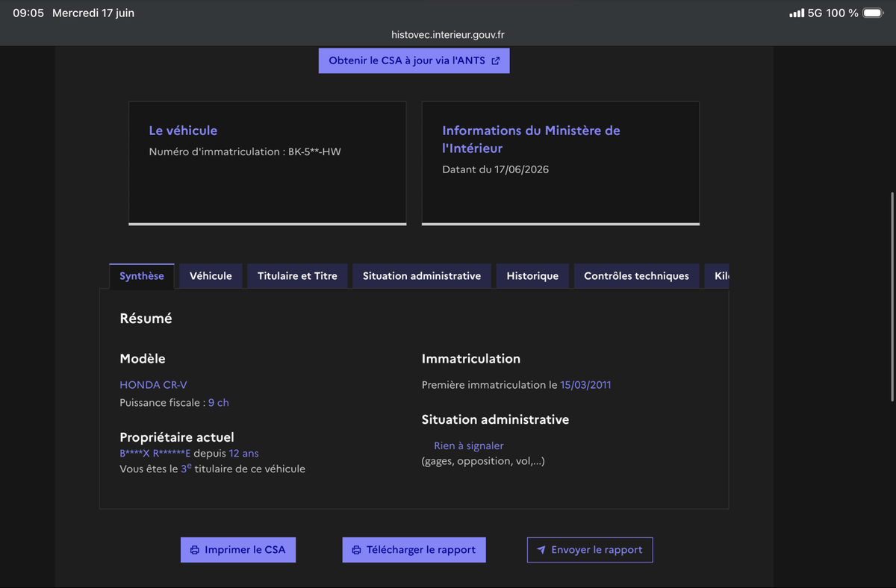
Task: Download report with Télécharger le rapport
Action: [x=414, y=550]
